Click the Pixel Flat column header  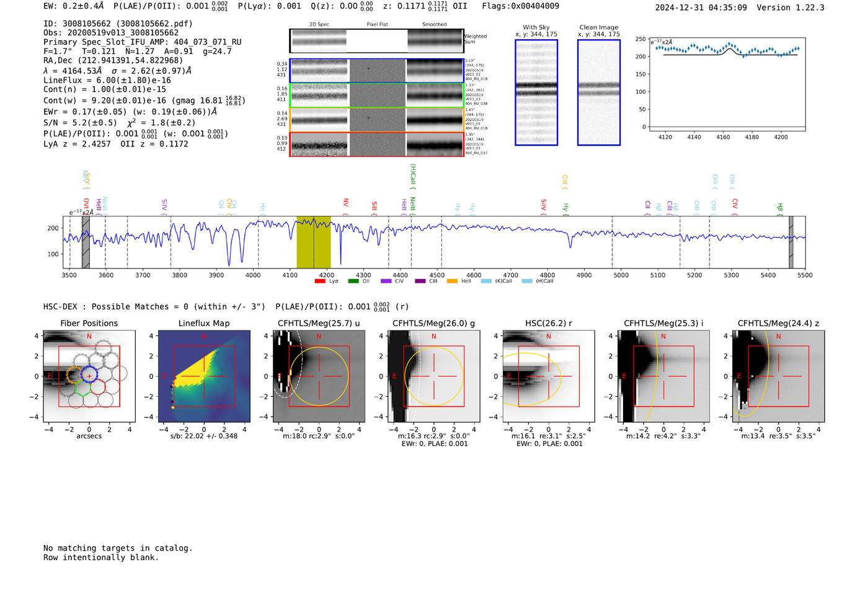[x=377, y=25]
